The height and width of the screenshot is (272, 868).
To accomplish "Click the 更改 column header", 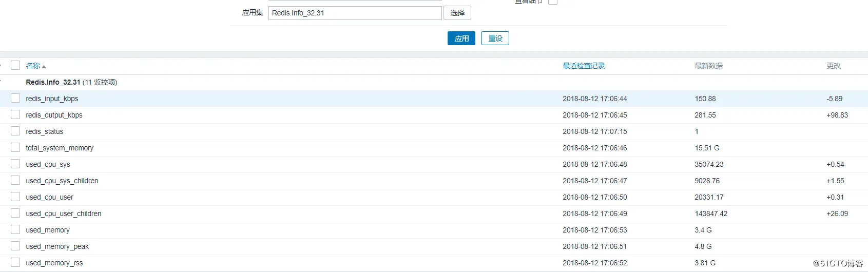I will pyautogui.click(x=834, y=66).
